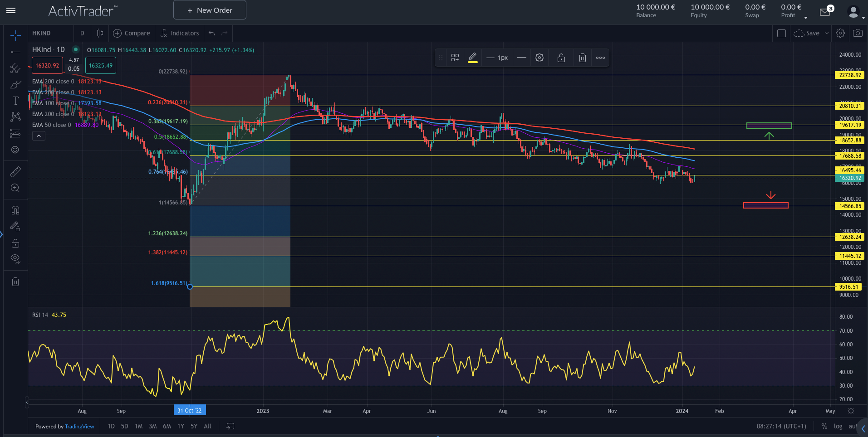
Task: Switch chart timeframe to 1Y
Action: [181, 426]
